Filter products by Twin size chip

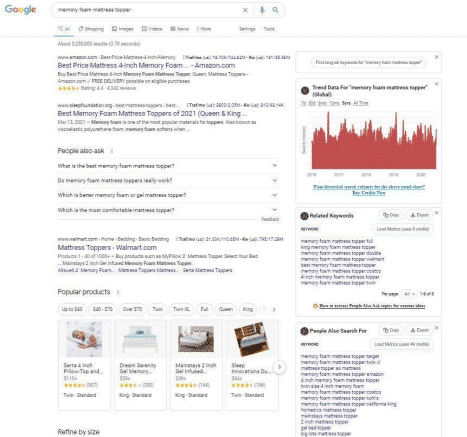(157, 309)
